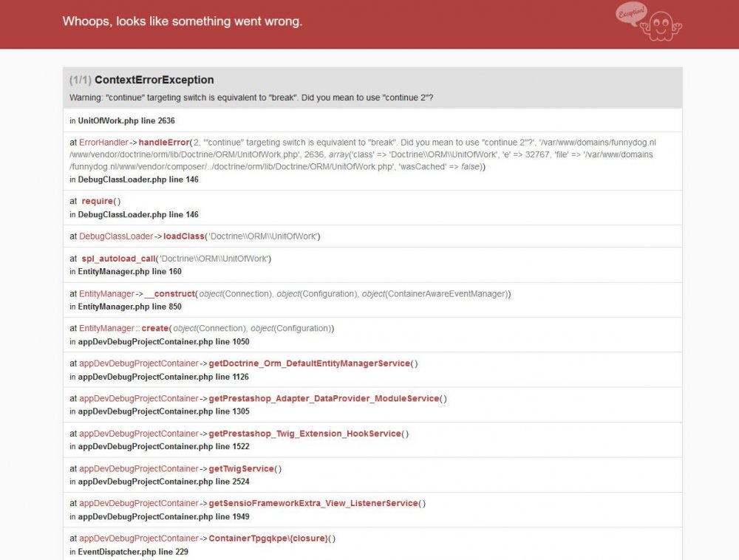Click the appDevDebugProjectContainer.php line 2524 reference
Screen dimensions: 739x560
pos(163,482)
